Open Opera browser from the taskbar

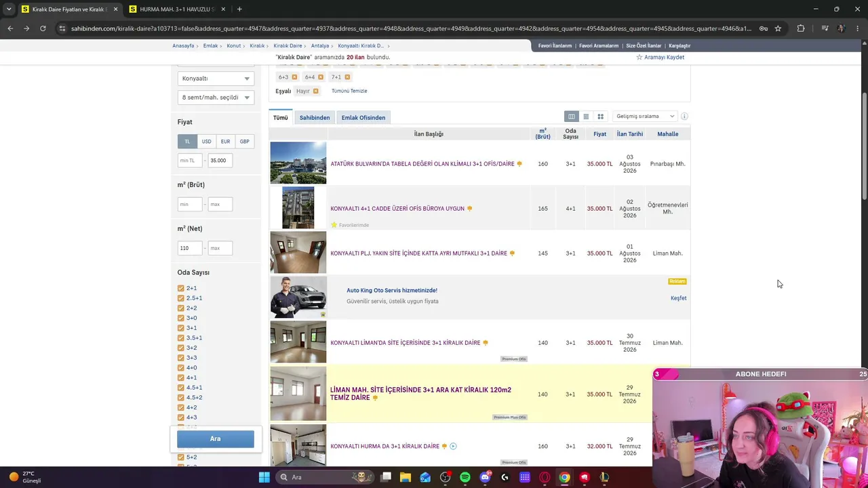(545, 477)
